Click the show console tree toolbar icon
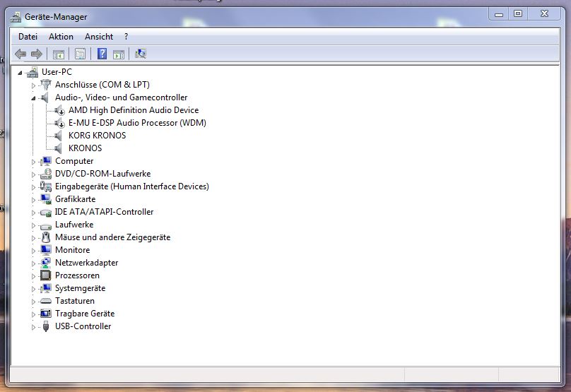The image size is (571, 392). point(58,54)
